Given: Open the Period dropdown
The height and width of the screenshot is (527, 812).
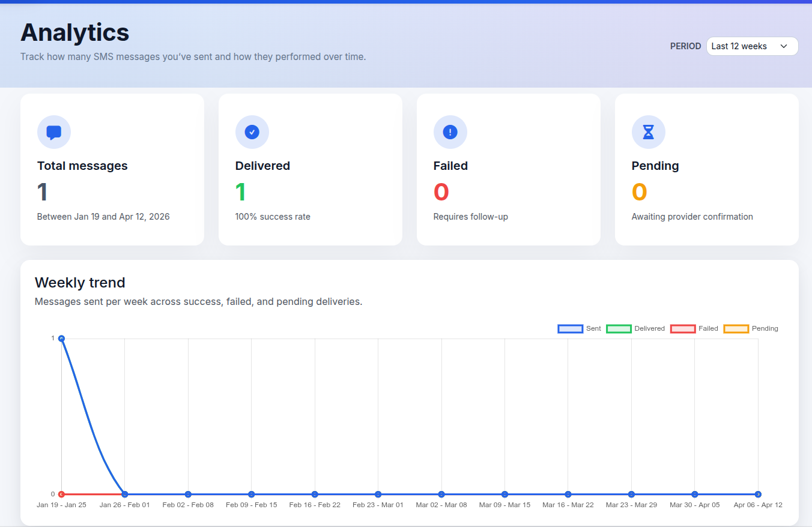Looking at the screenshot, I should point(752,46).
